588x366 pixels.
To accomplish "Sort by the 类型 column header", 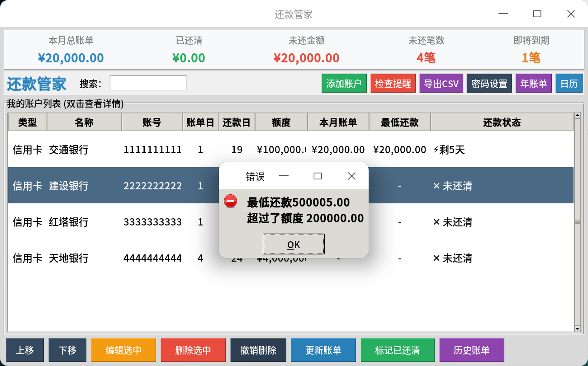I will [28, 122].
